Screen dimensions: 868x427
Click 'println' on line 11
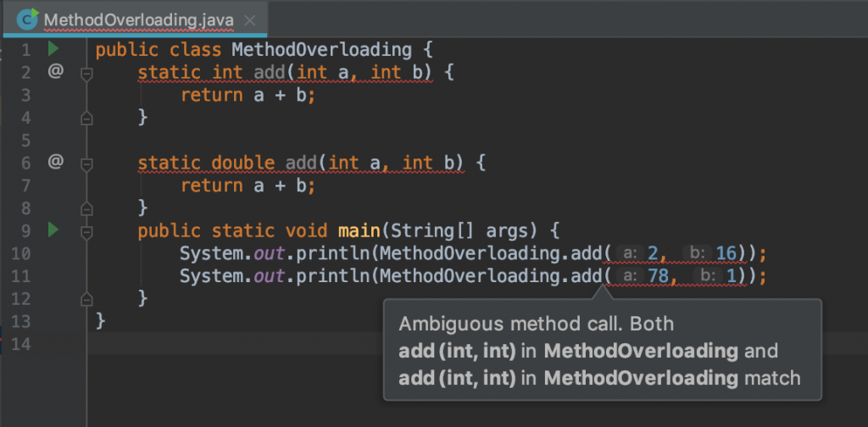(x=333, y=276)
